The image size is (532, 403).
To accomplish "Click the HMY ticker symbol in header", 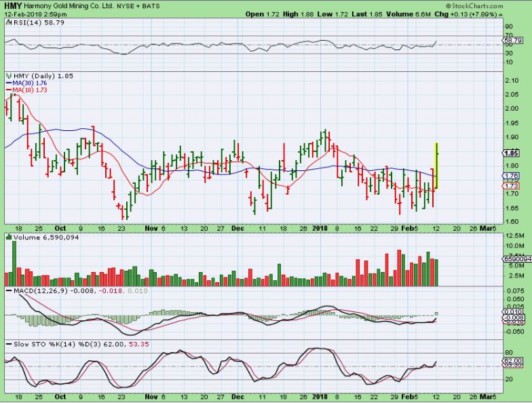I will [x=12, y=5].
